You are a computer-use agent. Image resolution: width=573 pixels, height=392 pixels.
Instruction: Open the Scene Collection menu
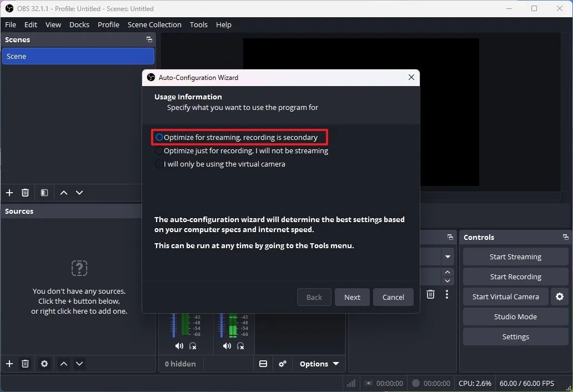click(x=154, y=24)
